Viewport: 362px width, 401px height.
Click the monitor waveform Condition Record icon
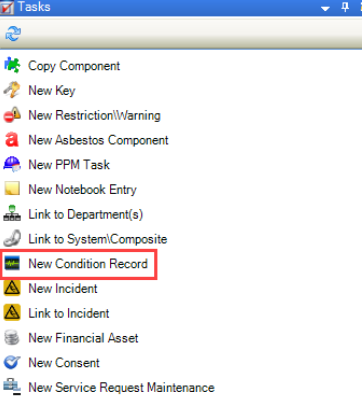[x=12, y=263]
